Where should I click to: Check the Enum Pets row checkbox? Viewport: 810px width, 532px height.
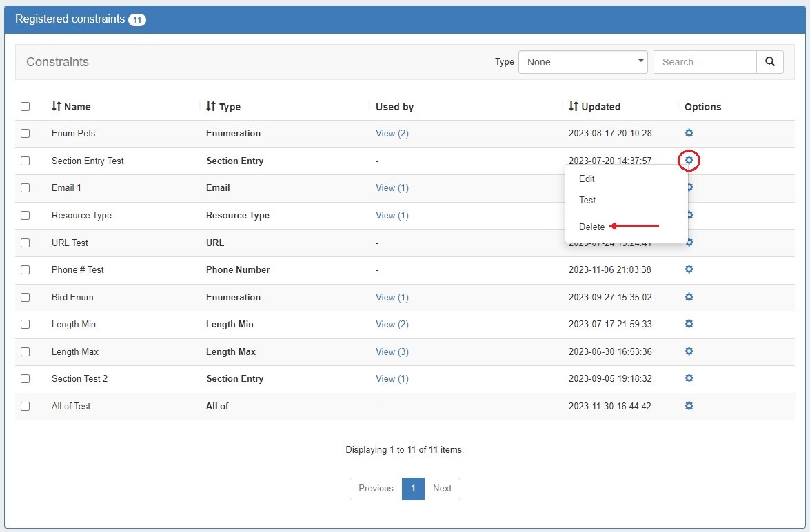tap(26, 134)
